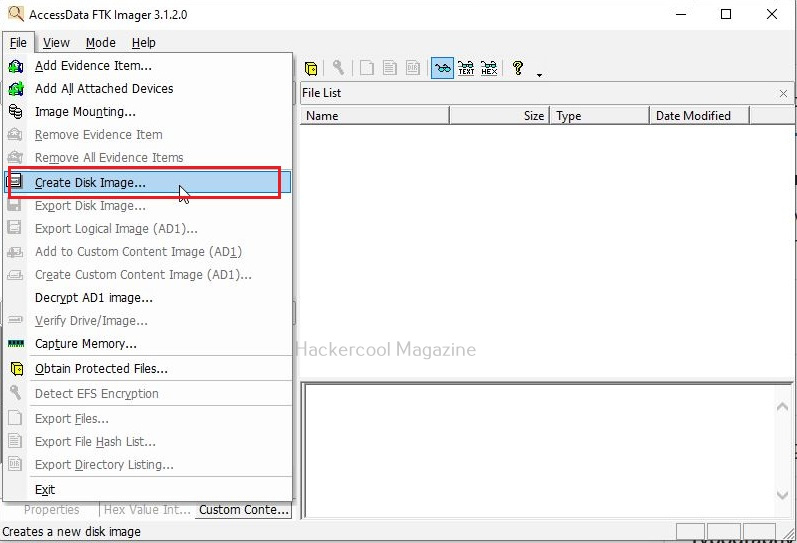Click the yellow question mark help icon
Image resolution: width=797 pixels, height=543 pixels.
tap(517, 68)
